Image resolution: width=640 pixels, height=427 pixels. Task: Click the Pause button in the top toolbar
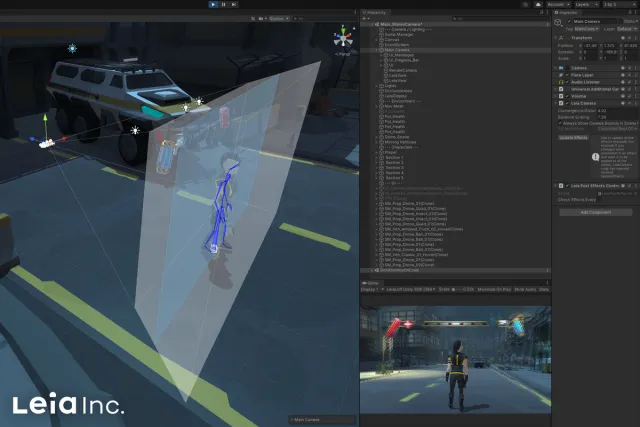pyautogui.click(x=223, y=4)
